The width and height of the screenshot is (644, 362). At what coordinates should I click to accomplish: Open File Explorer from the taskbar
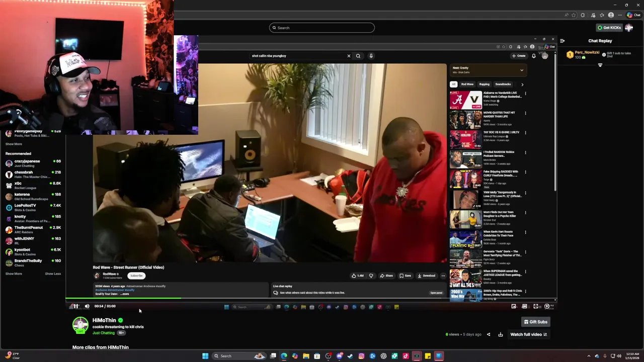(306, 356)
